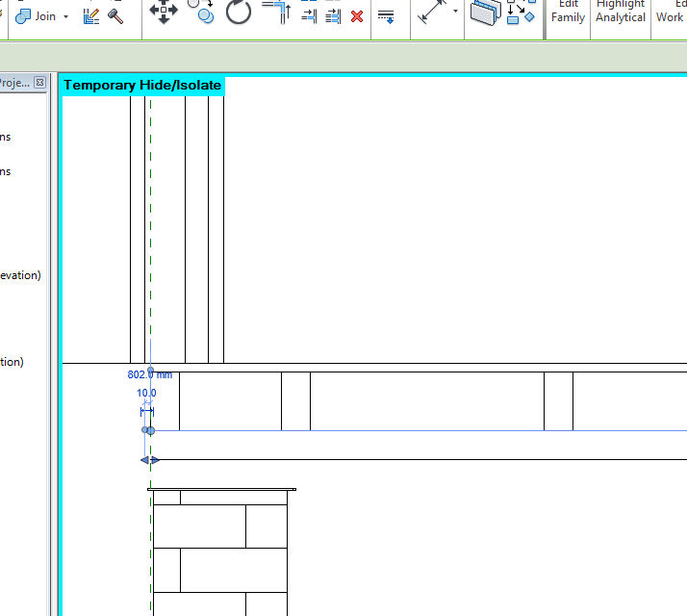Click the Create Assembly icon
Image resolution: width=687 pixels, height=616 pixels.
(486, 13)
